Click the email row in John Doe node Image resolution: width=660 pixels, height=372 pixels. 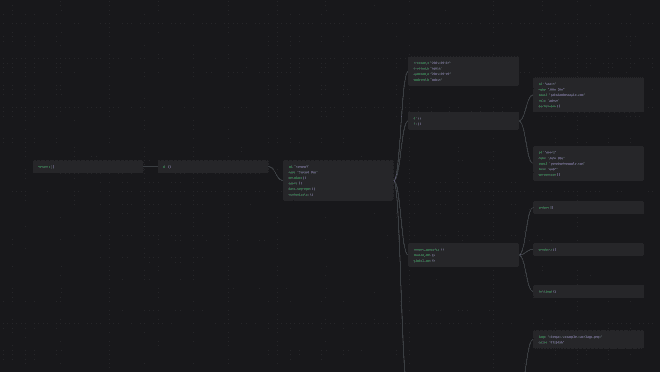point(562,95)
